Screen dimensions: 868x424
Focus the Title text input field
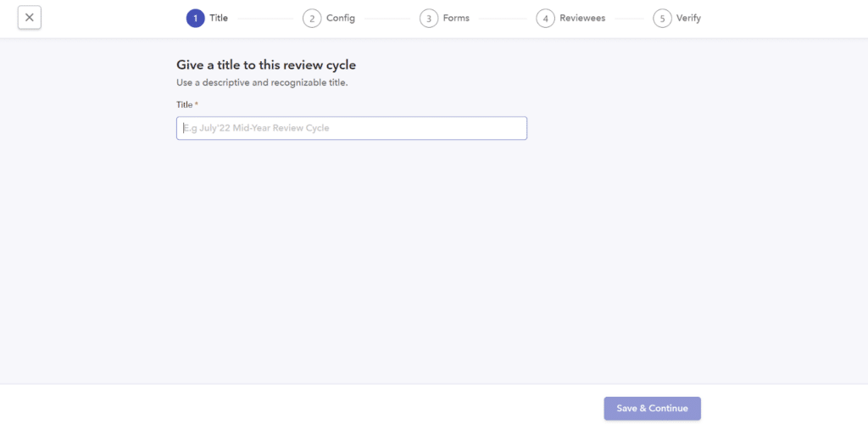click(352, 128)
